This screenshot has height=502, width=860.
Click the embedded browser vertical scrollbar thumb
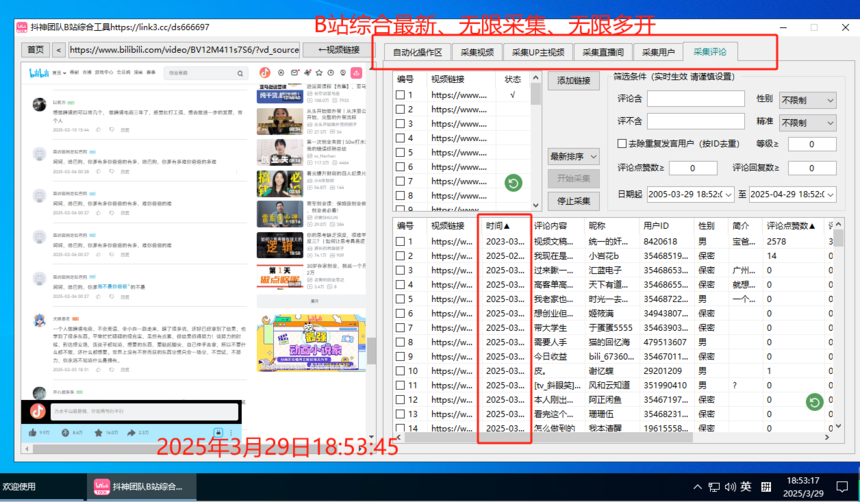371,351
